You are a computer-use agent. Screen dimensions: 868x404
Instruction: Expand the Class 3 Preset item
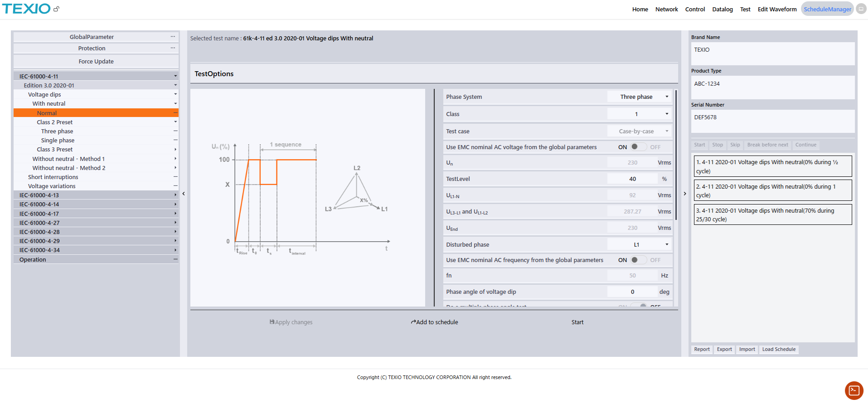(x=175, y=149)
